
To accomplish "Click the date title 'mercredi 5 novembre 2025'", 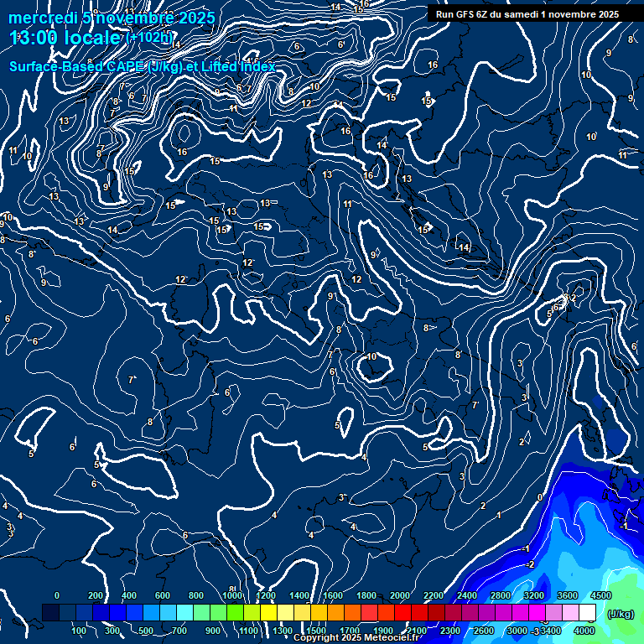I will click(112, 18).
